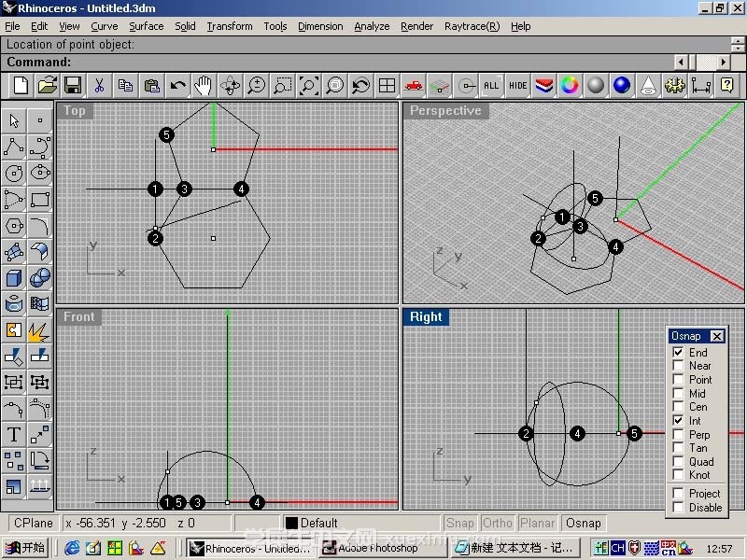Click the spotlight cone icon

648,86
